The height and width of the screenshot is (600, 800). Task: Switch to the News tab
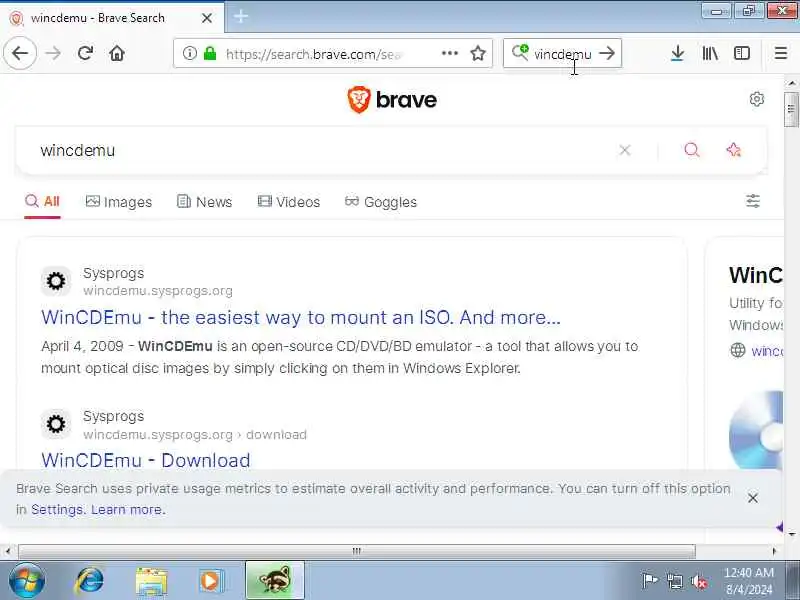coord(204,202)
